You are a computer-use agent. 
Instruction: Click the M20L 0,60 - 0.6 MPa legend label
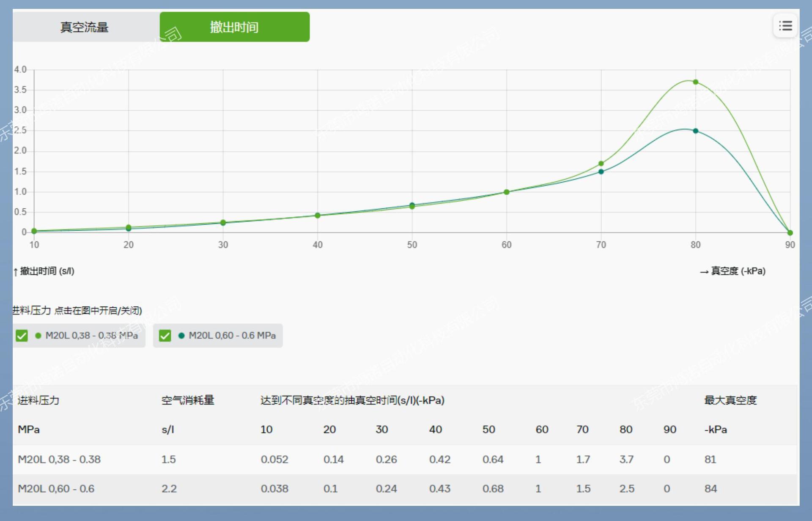232,336
